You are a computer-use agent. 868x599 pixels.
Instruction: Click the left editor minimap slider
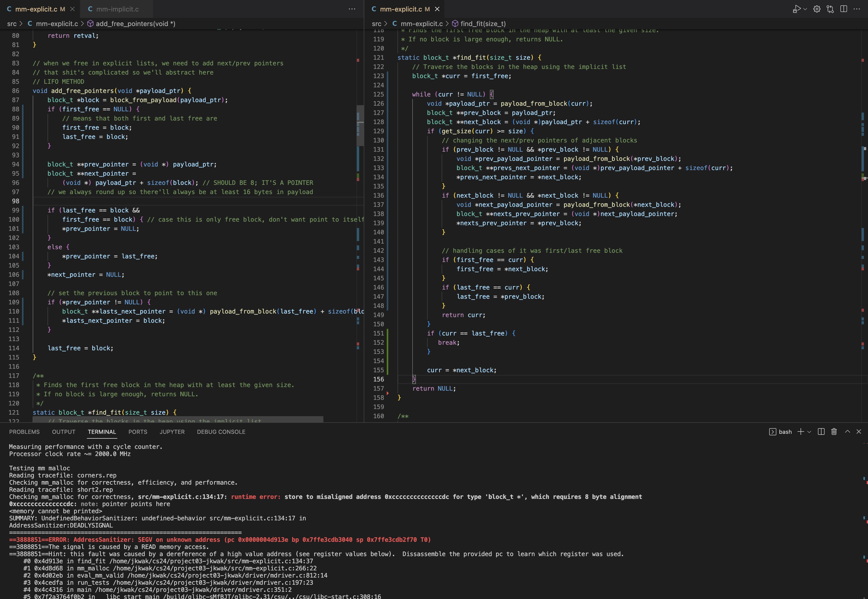click(x=360, y=126)
